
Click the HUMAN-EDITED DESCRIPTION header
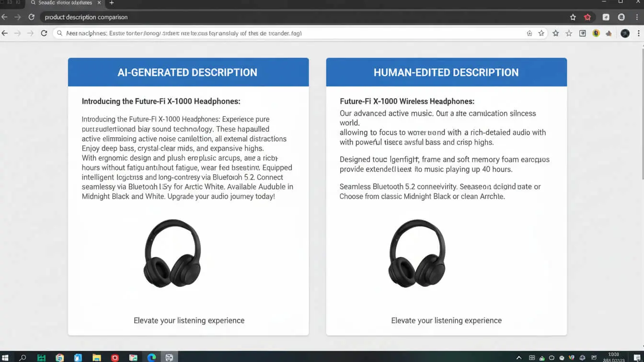coord(447,72)
